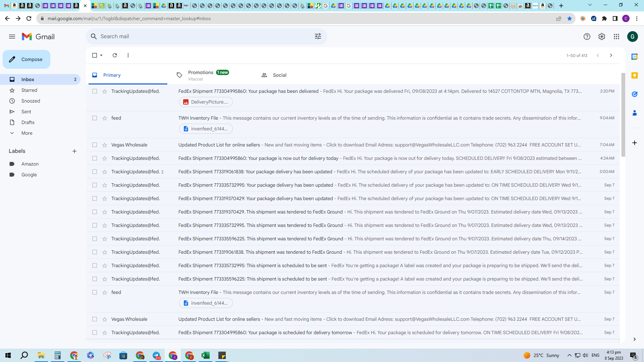
Task: Open Chrome three-dot menu
Action: tap(637, 18)
